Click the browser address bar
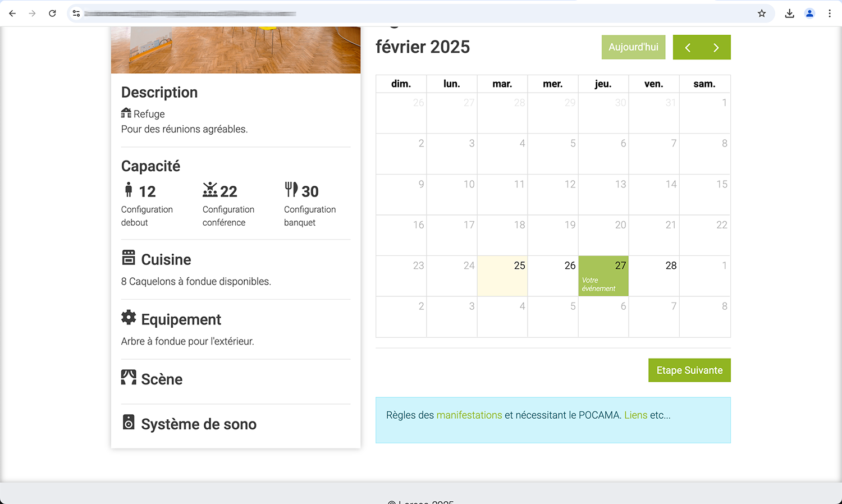 click(x=393, y=13)
